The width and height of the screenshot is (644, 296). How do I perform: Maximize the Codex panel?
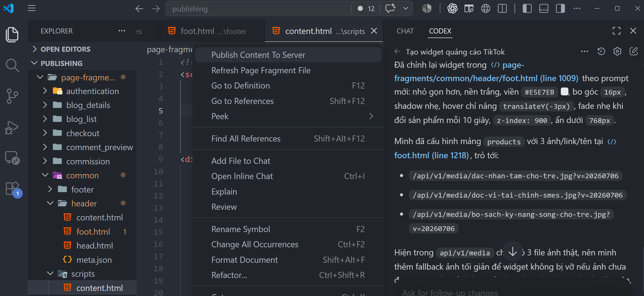(x=616, y=31)
